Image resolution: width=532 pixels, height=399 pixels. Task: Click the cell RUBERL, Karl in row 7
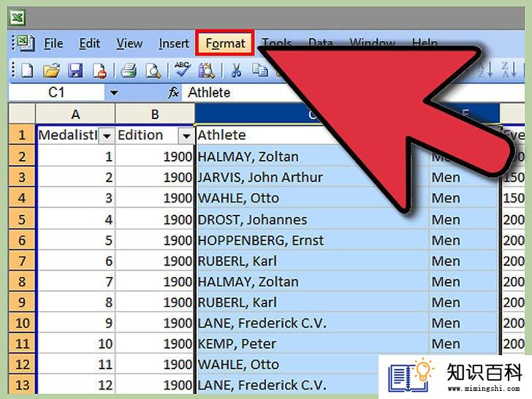(x=312, y=261)
